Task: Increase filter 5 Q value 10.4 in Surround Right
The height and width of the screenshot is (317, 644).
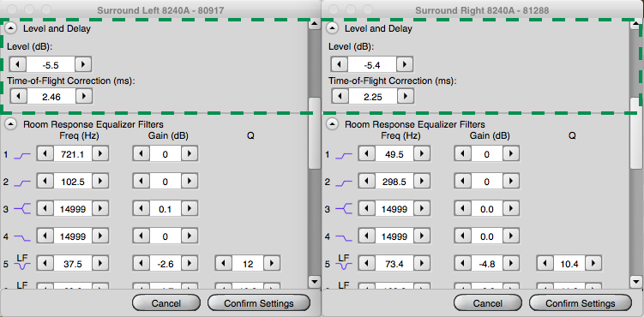Action: [x=593, y=264]
